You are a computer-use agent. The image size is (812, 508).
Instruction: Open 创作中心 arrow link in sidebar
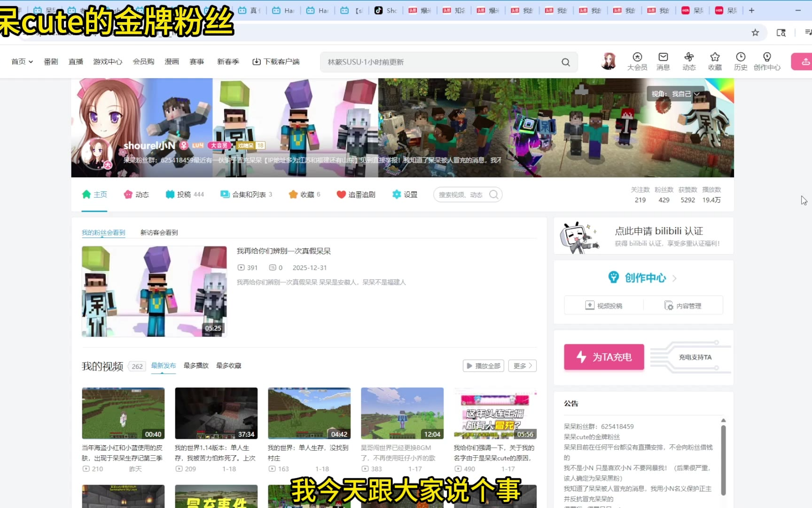click(643, 278)
